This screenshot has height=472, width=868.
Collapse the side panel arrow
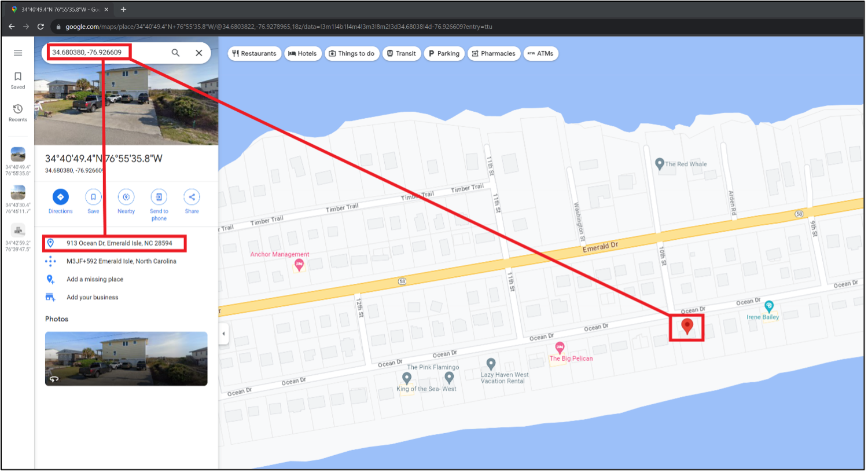(x=224, y=334)
